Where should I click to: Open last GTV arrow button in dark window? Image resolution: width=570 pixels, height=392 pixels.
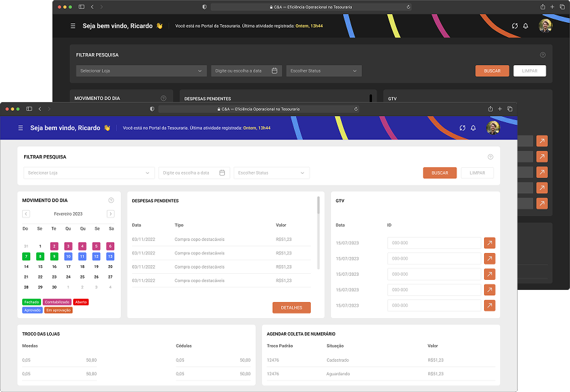tap(542, 203)
